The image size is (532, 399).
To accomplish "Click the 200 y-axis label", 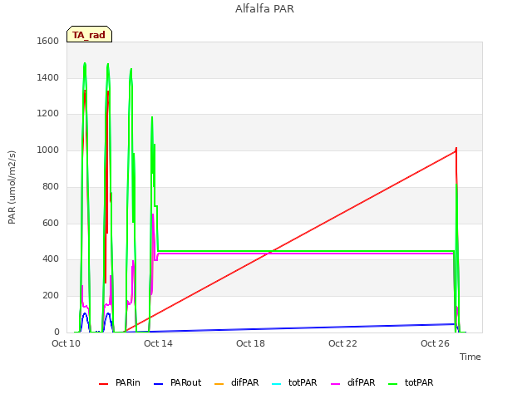I will 51,296.
